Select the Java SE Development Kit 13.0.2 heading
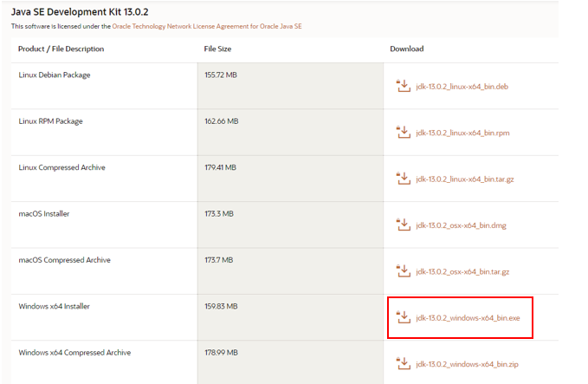Image resolution: width=588 pixels, height=384 pixels. [x=80, y=12]
